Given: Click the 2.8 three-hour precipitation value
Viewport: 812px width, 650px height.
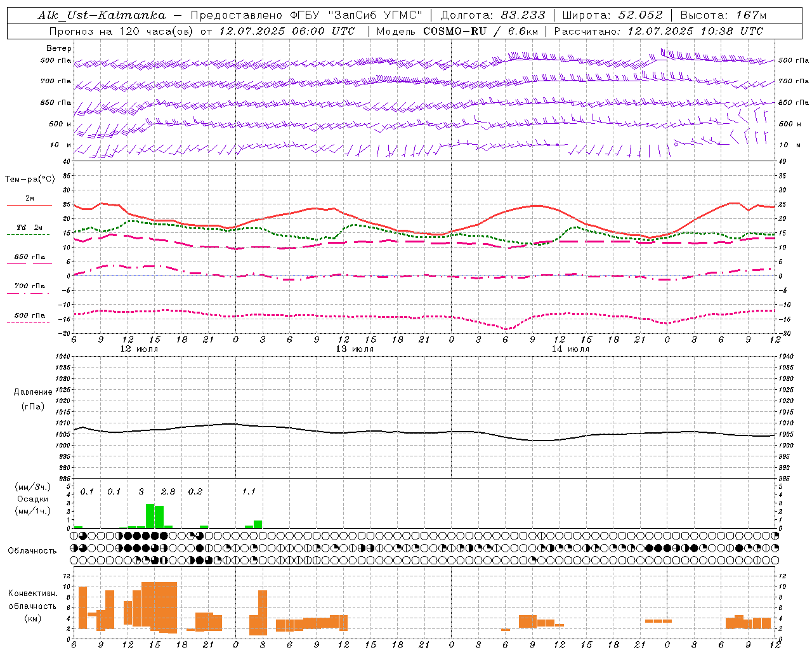Looking at the screenshot, I should pos(168,492).
